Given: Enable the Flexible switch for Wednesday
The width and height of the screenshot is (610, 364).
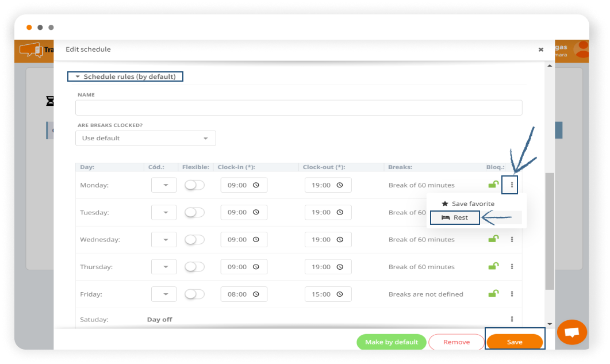Looking at the screenshot, I should tap(194, 239).
